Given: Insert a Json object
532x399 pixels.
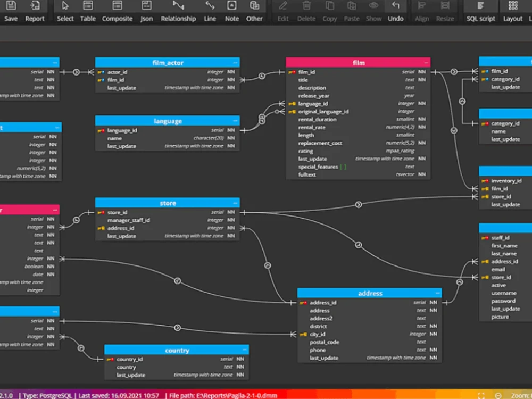Looking at the screenshot, I should (x=146, y=12).
